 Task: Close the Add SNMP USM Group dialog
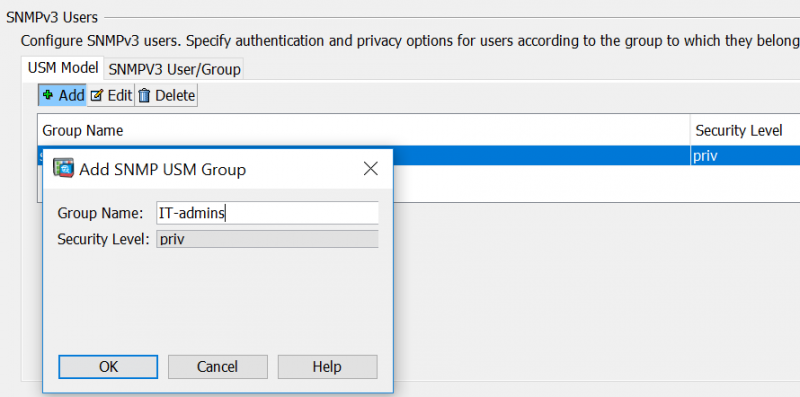coord(371,168)
